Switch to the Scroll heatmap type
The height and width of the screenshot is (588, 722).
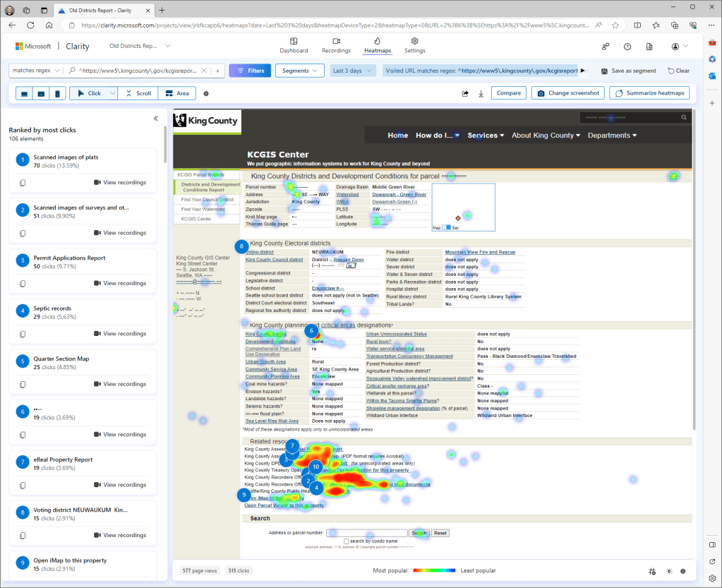(138, 93)
